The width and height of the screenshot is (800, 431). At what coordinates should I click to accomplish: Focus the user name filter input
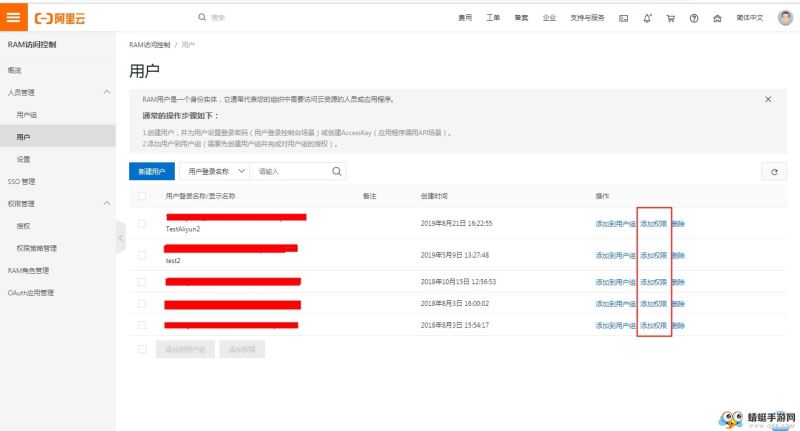pos(291,171)
